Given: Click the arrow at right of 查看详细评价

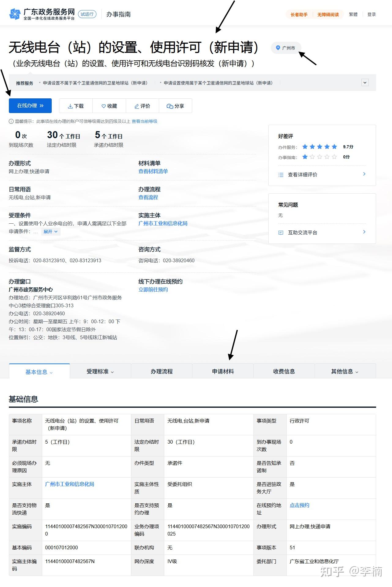Looking at the screenshot, I should coord(364,174).
